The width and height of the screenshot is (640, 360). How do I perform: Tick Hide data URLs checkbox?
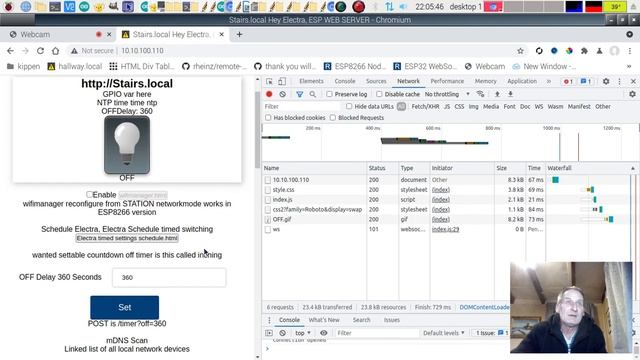tap(349, 107)
